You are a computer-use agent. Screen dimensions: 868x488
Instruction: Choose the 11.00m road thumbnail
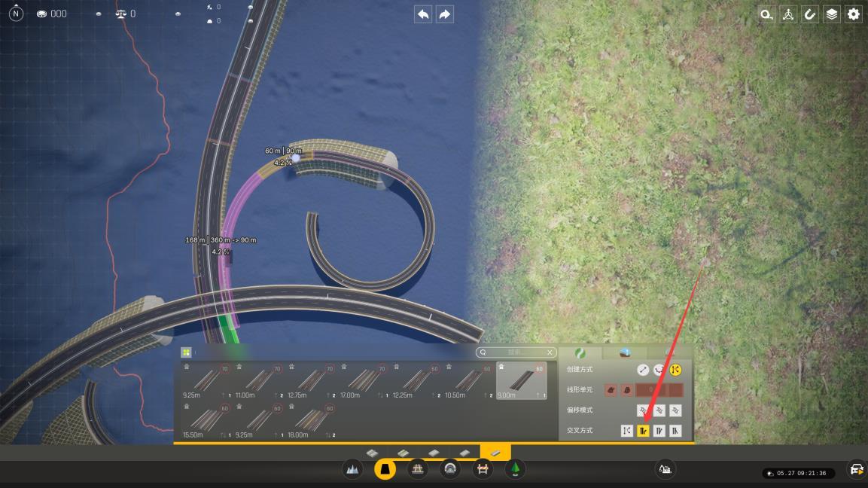(260, 380)
